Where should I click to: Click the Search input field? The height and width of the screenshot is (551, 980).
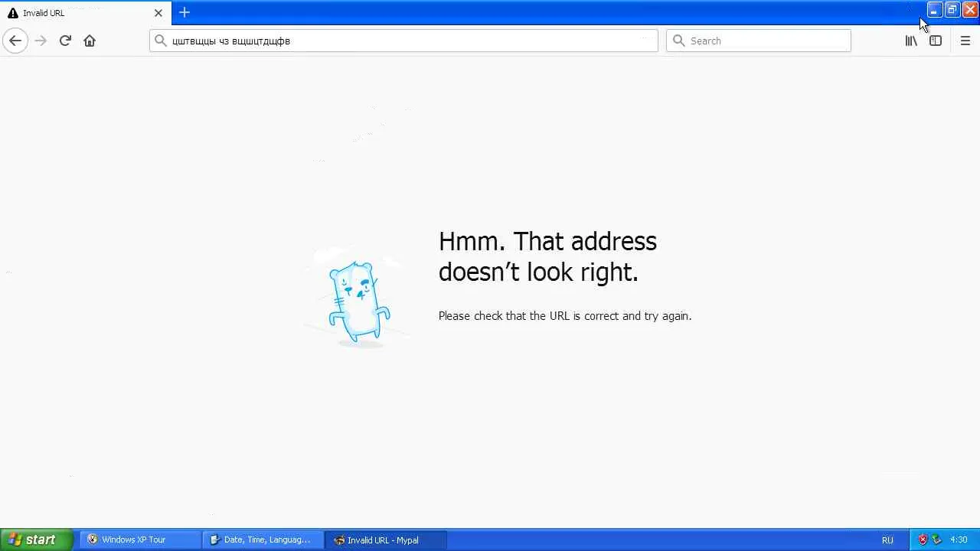(758, 41)
